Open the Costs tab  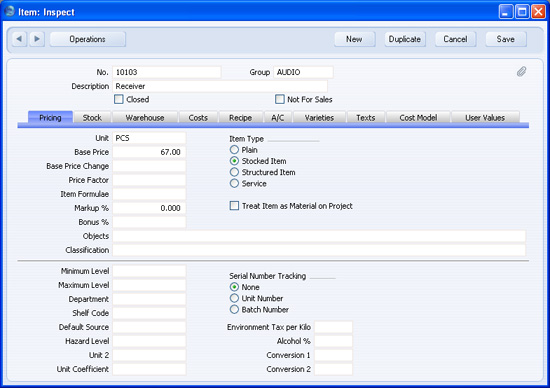tap(198, 118)
